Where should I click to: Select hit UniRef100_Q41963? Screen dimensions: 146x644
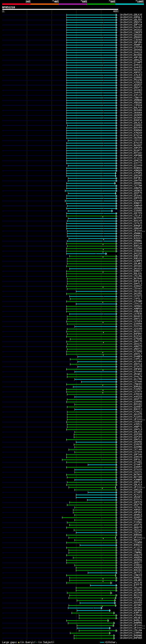click(131, 90)
